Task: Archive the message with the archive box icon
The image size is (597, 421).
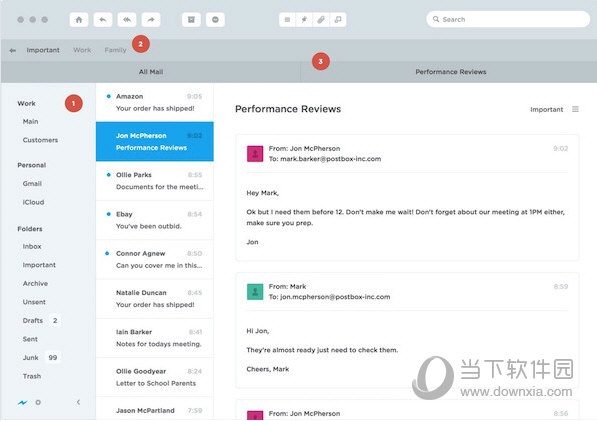Action: [x=191, y=19]
